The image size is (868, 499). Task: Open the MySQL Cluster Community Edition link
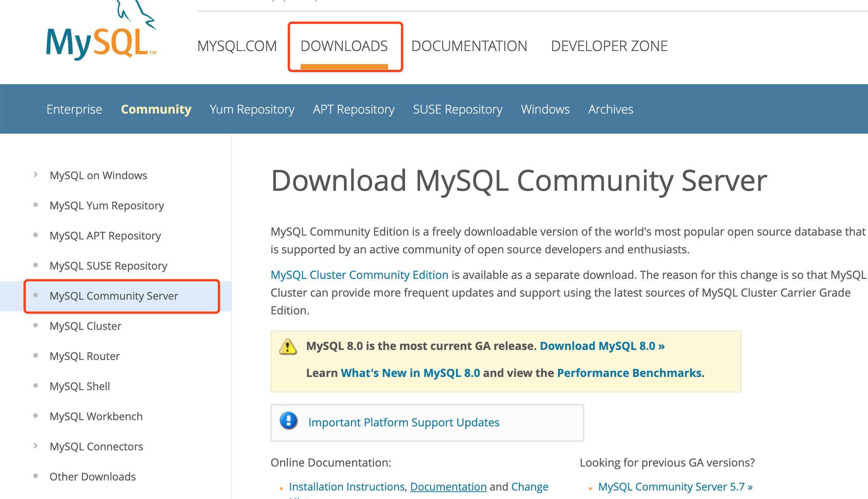359,275
